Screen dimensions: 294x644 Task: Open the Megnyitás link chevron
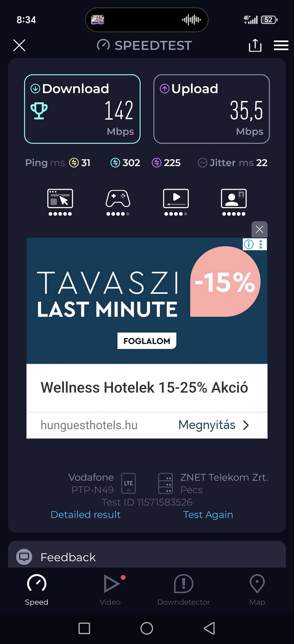coord(246,425)
